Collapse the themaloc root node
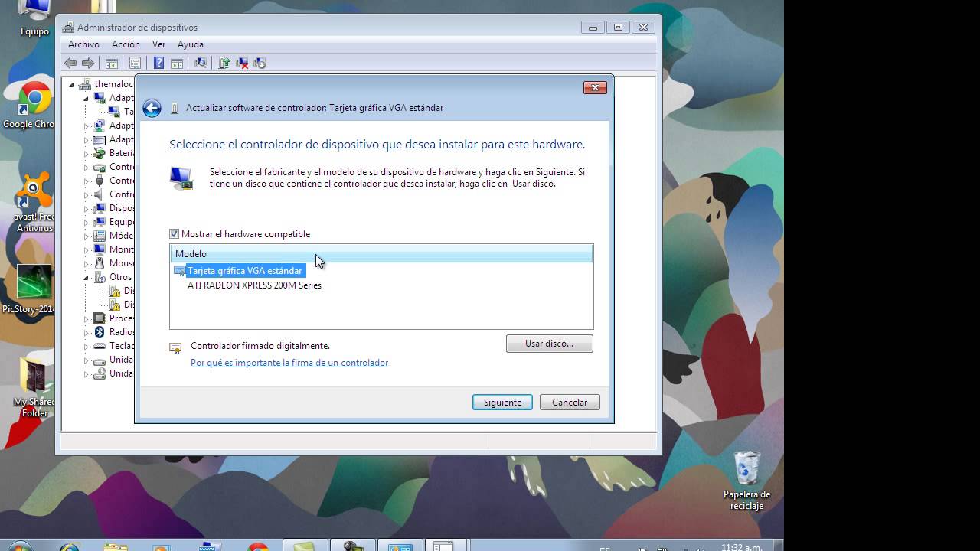The height and width of the screenshot is (551, 980). (72, 84)
